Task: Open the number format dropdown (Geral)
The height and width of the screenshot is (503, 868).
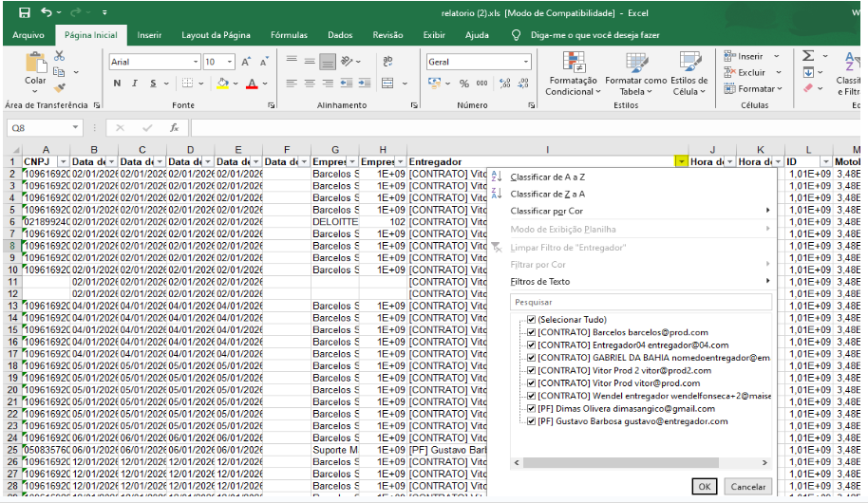Action: (x=526, y=62)
